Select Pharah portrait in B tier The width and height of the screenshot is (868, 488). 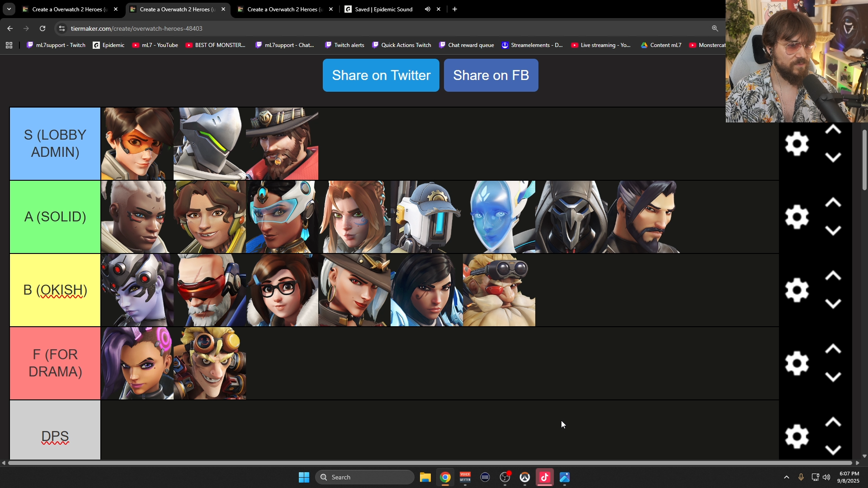click(427, 290)
